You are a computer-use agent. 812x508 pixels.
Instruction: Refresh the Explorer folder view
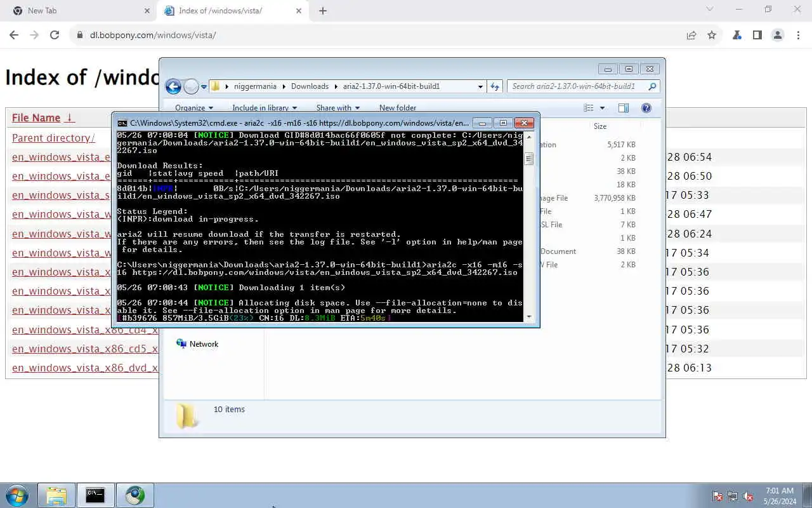tap(495, 86)
